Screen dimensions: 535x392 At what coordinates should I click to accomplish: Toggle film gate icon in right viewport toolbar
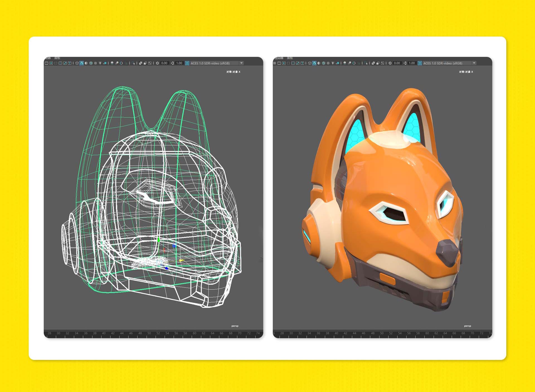279,63
